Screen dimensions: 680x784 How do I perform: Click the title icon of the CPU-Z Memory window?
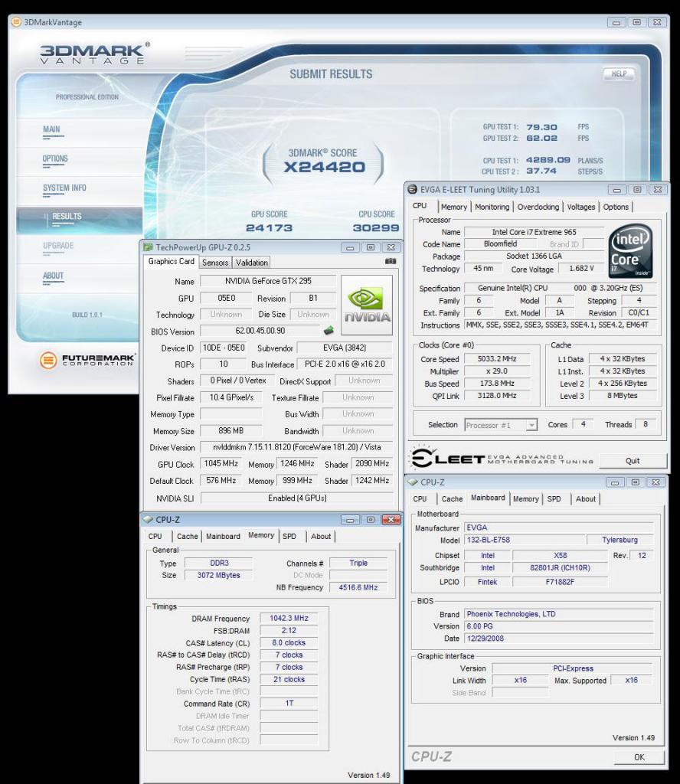[148, 520]
